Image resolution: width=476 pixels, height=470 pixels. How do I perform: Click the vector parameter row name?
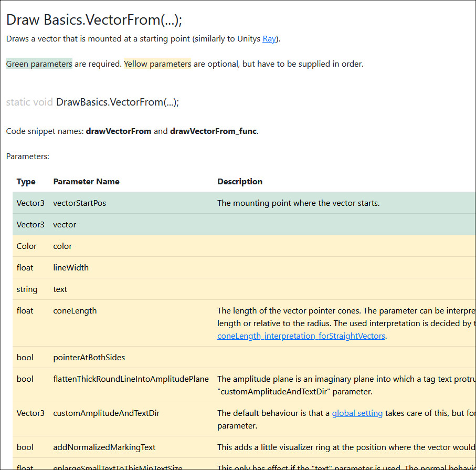[x=65, y=225]
